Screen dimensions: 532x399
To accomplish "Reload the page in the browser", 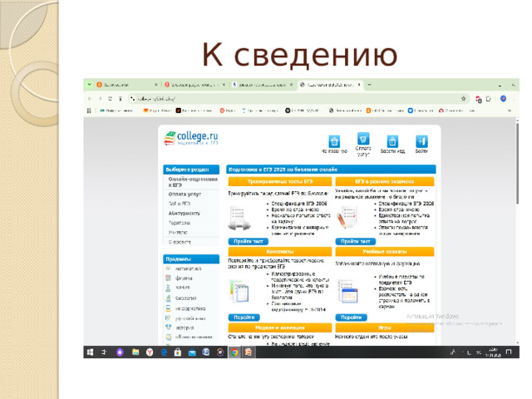I will coord(110,98).
